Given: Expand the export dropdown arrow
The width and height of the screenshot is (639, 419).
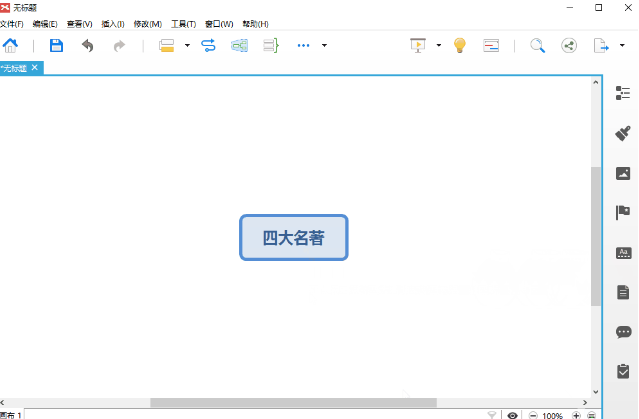Looking at the screenshot, I should [x=621, y=45].
